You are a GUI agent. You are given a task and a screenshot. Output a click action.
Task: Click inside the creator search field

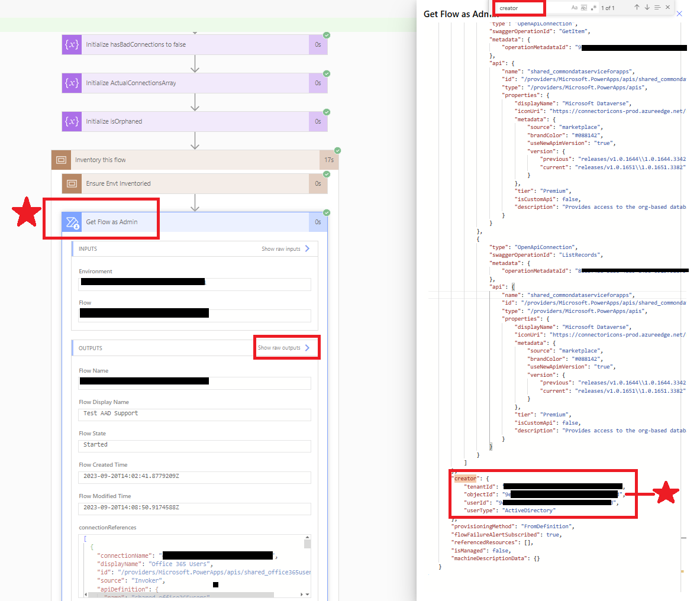518,8
